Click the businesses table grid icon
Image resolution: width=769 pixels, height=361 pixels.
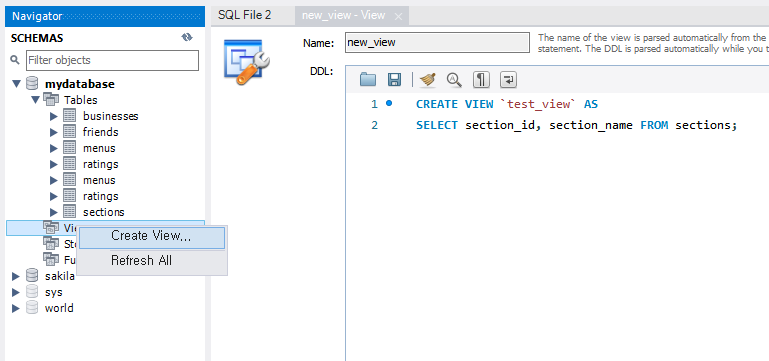(70, 116)
